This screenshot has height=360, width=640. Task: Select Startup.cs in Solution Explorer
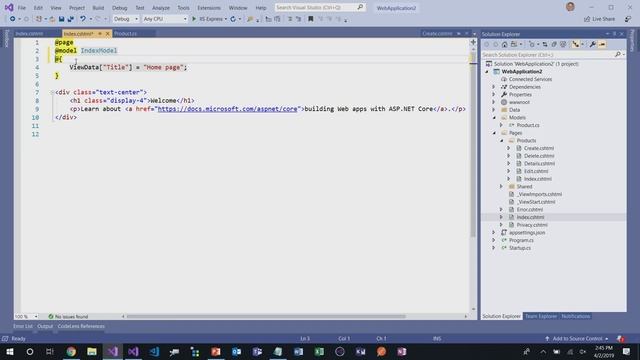pos(520,248)
